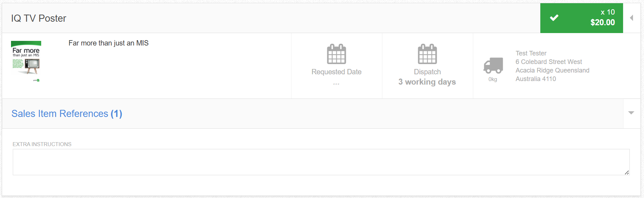Click the Requested Date ellipsis placeholder

coord(336,84)
